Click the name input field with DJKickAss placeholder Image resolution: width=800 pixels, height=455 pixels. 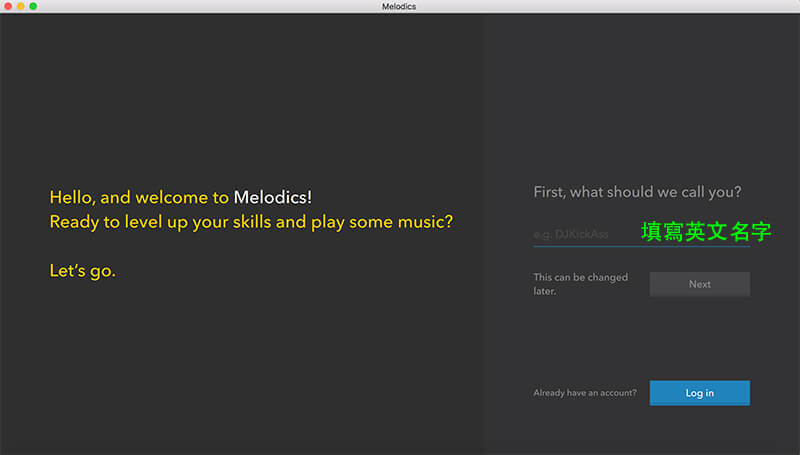point(641,234)
